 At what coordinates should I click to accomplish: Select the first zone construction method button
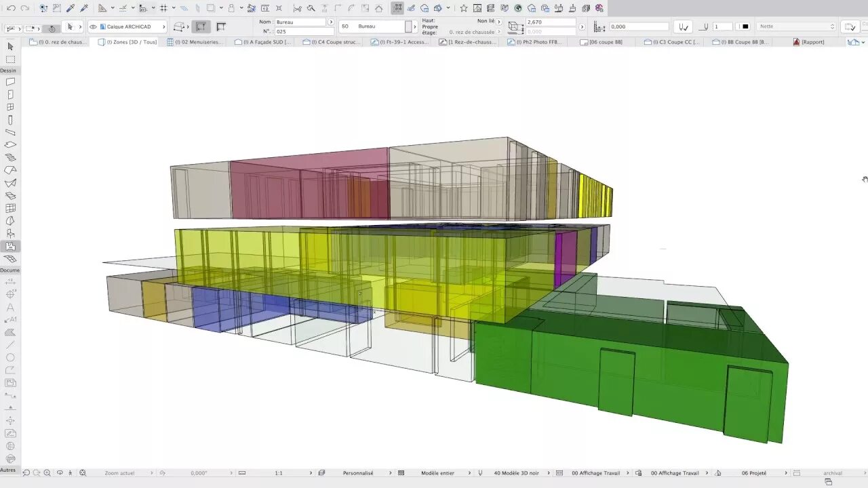tap(201, 26)
